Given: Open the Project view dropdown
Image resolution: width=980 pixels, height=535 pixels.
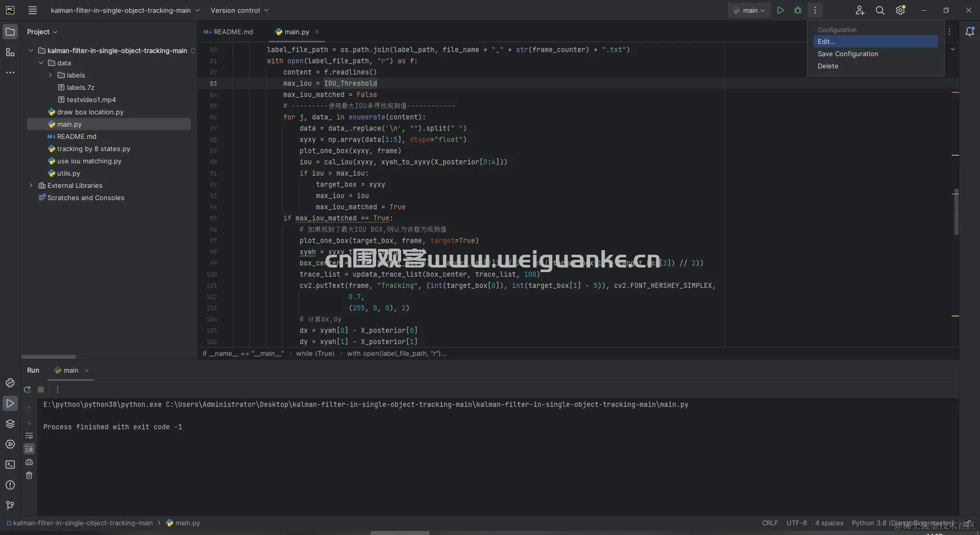Looking at the screenshot, I should (42, 32).
